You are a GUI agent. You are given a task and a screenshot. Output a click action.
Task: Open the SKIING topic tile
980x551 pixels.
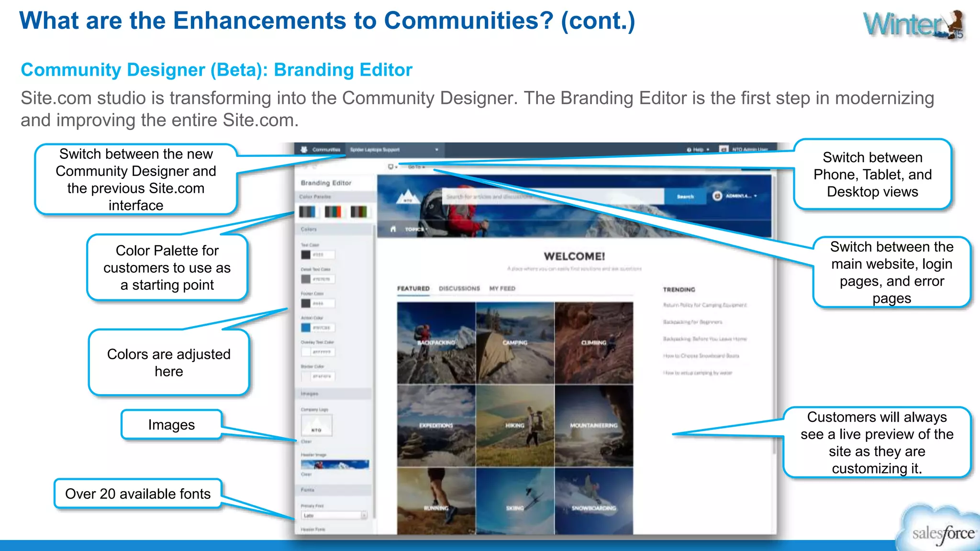[515, 501]
